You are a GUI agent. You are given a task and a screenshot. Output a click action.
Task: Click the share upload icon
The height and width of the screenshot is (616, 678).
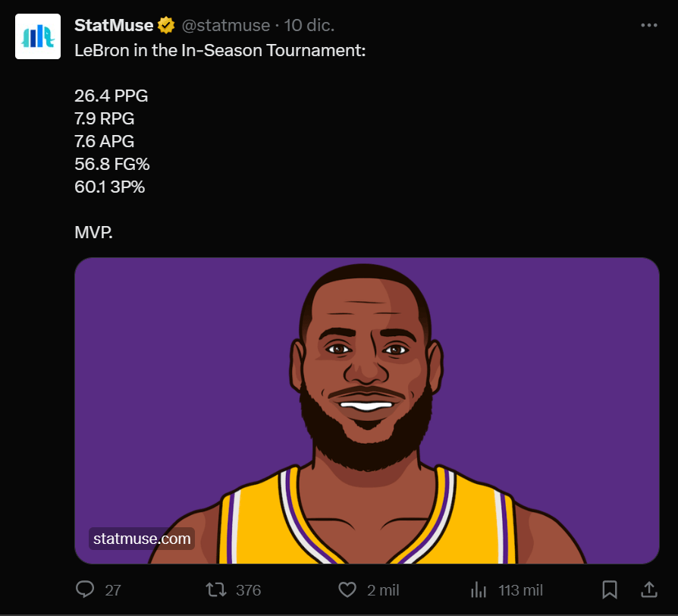click(649, 589)
